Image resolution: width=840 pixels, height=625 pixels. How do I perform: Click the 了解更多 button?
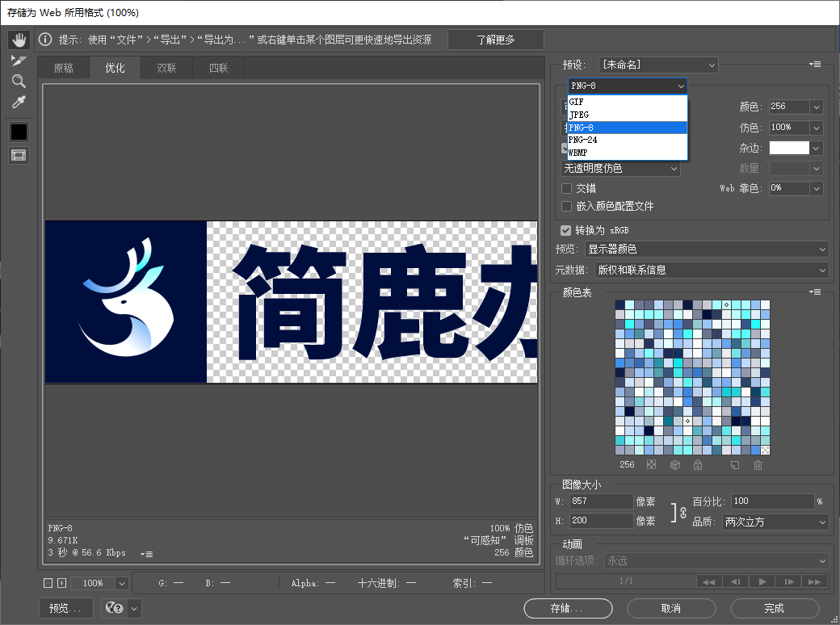point(495,39)
